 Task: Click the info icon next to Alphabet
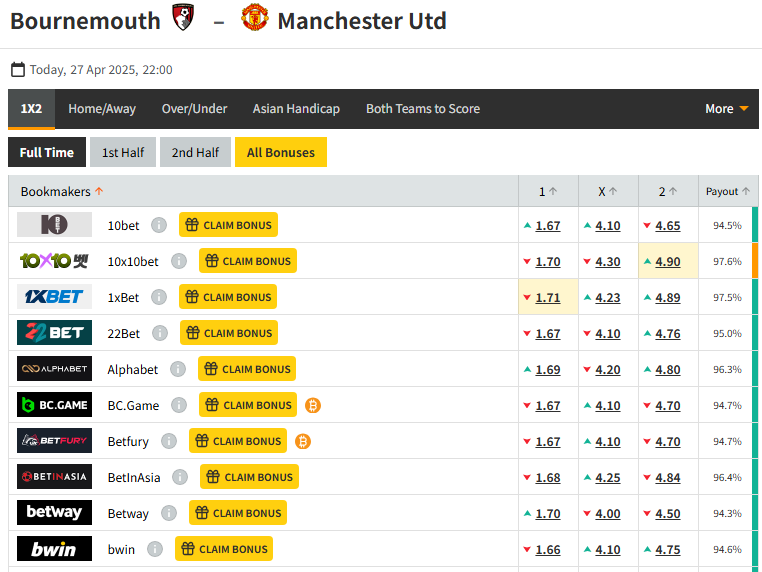[177, 369]
